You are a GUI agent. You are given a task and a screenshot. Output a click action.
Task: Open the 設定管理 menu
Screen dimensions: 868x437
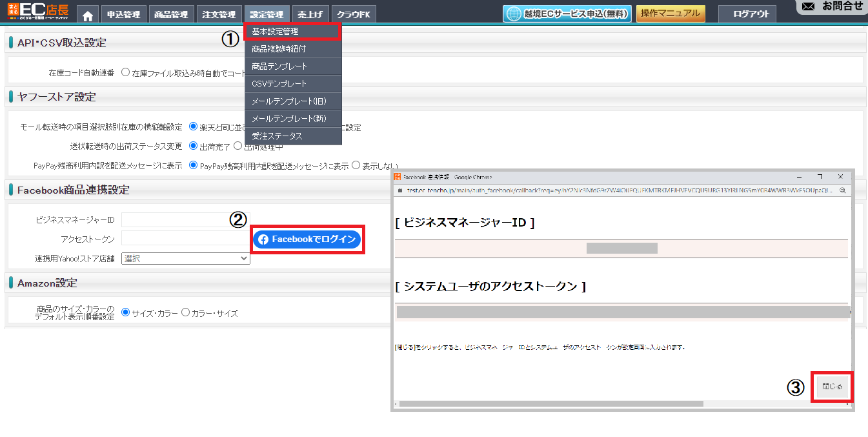[x=266, y=14]
